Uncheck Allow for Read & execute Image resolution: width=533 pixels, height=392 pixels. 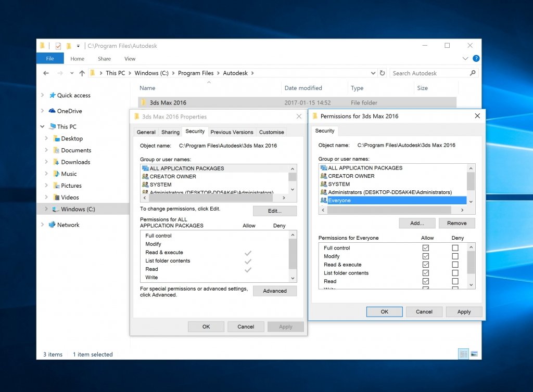(426, 265)
